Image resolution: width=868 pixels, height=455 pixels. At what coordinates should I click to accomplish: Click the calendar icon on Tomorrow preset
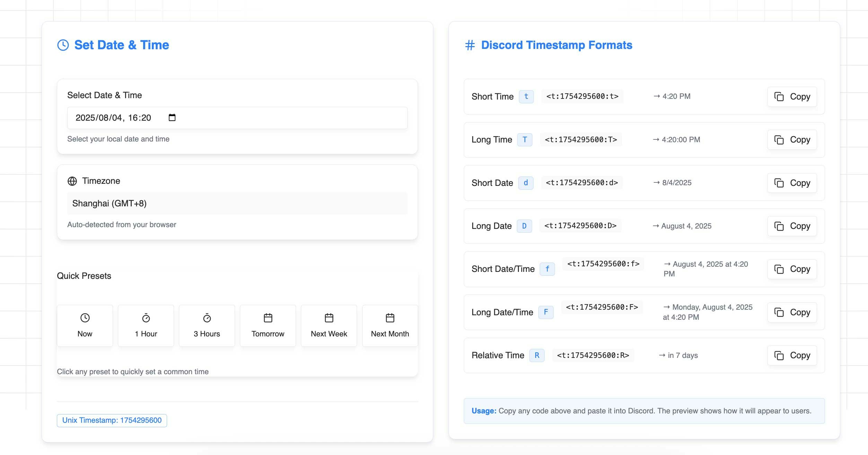click(x=268, y=318)
